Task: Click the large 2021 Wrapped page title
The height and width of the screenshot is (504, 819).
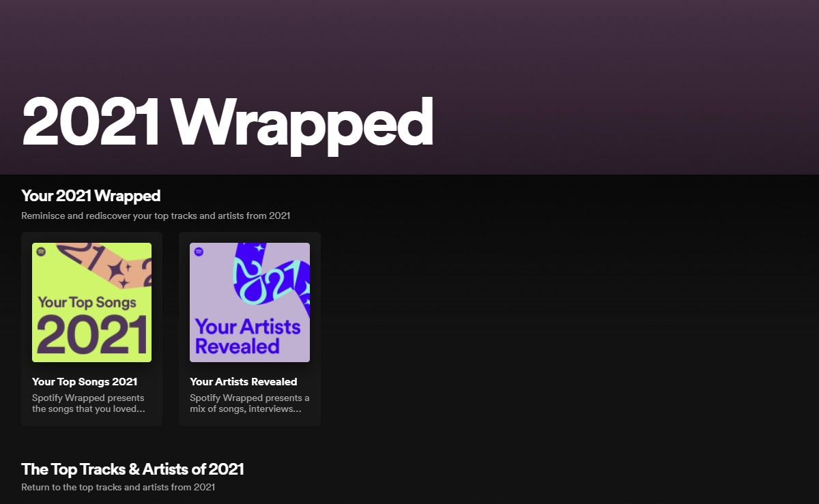Action: tap(228, 122)
